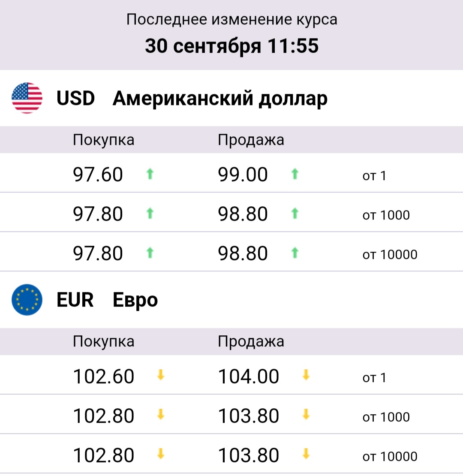463x476 pixels.
Task: Click green up arrow beside 99.00
Action: tap(295, 174)
